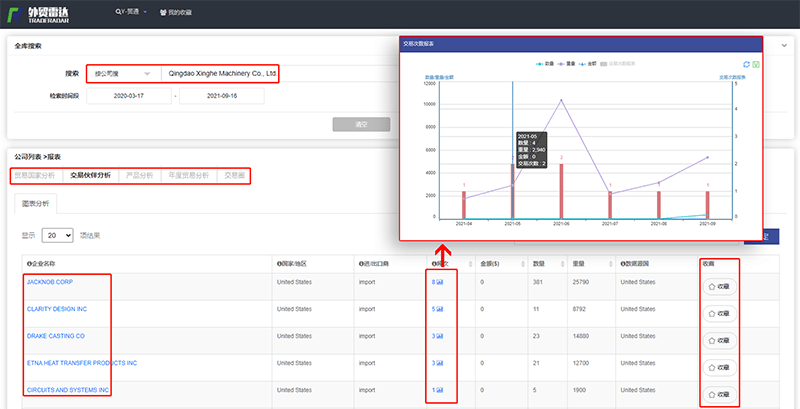
Task: Switch to the 年度贸易分析 tab
Action: pyautogui.click(x=187, y=175)
